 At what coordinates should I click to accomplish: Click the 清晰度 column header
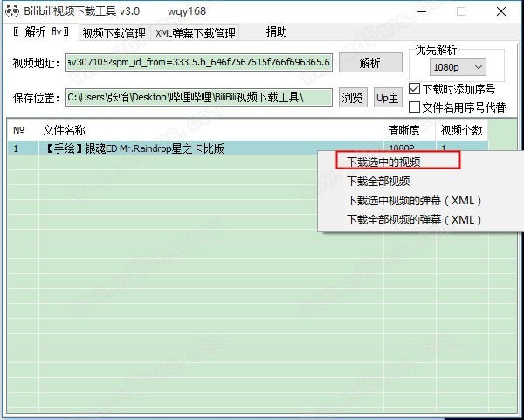coord(410,130)
